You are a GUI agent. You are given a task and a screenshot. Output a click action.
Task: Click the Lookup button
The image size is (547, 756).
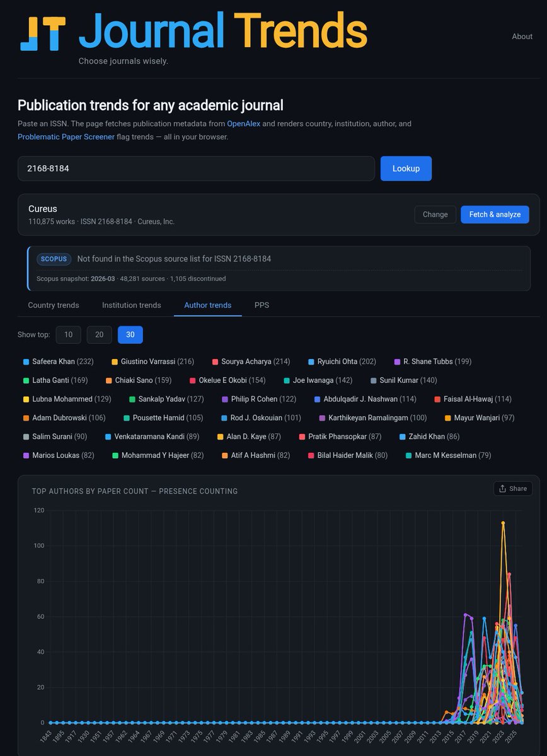[406, 169]
